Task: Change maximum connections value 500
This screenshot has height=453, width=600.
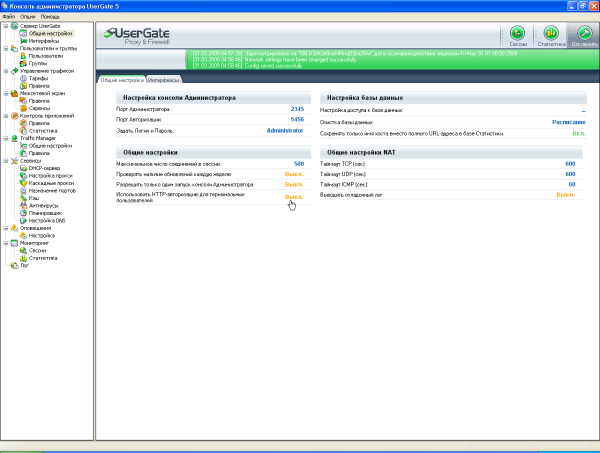Action: click(299, 164)
